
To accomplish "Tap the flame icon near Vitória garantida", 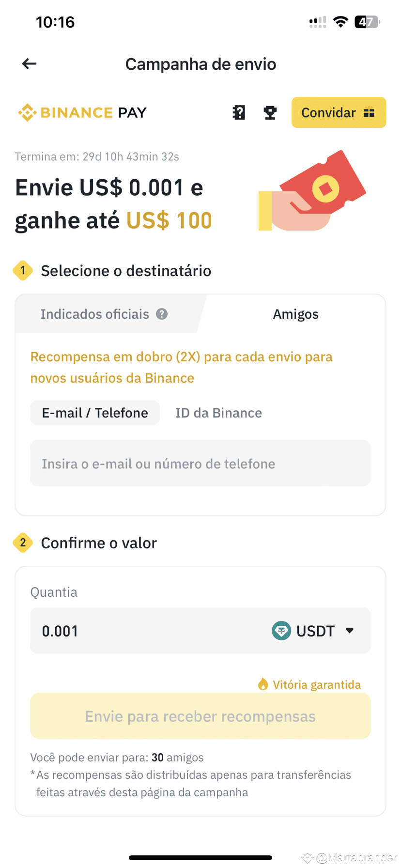I will [263, 684].
